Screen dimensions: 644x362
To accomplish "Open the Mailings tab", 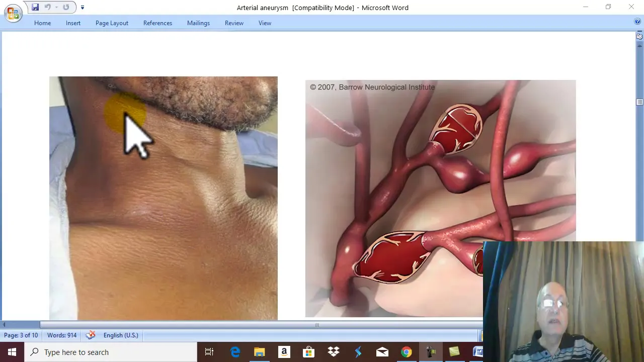I will [198, 23].
